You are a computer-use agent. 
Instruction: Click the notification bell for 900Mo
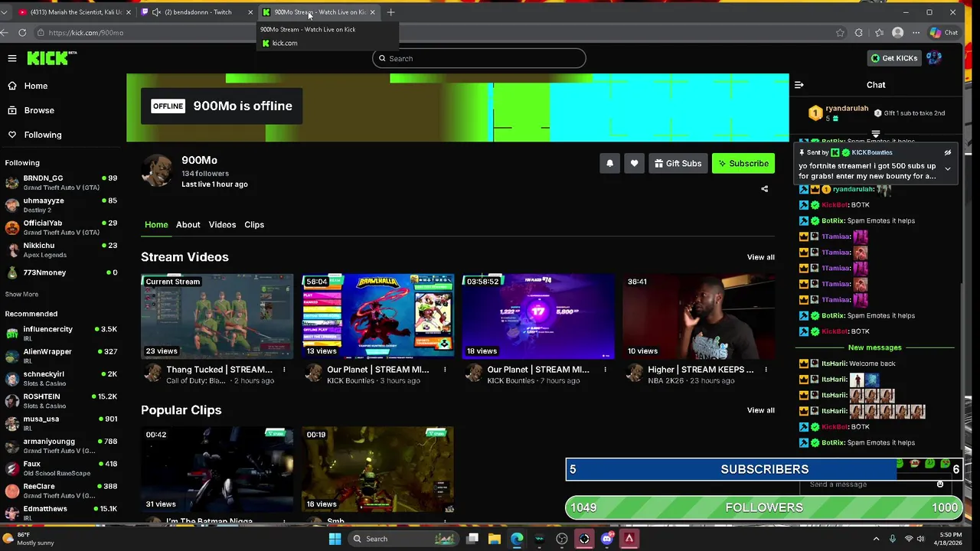click(x=610, y=163)
